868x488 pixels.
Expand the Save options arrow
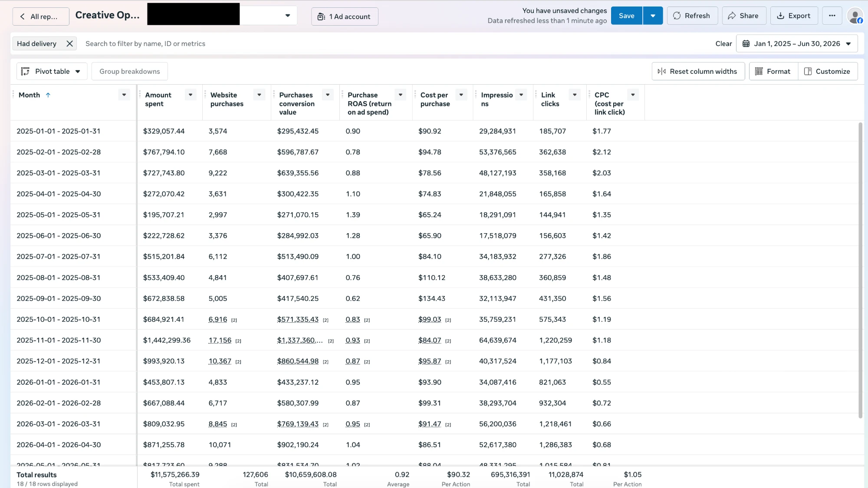[x=653, y=16]
